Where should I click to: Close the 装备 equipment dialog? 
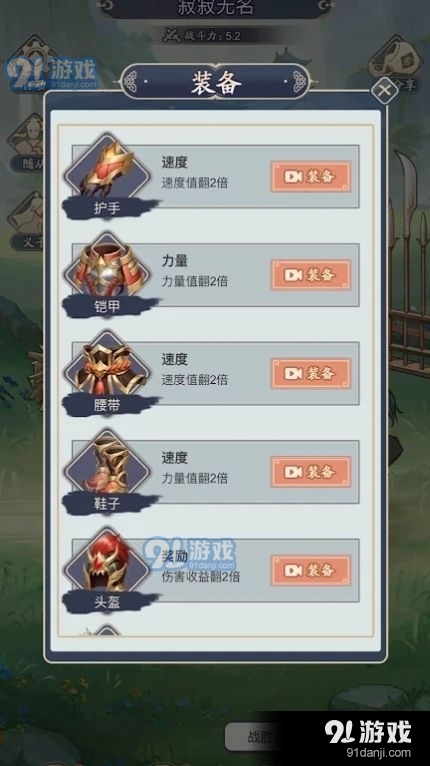(385, 90)
